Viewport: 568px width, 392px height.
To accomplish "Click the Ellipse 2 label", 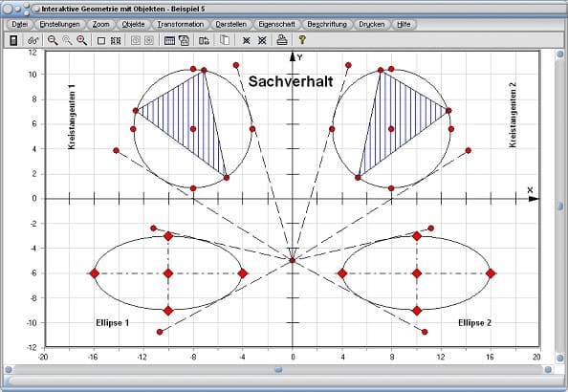I will 474,323.
